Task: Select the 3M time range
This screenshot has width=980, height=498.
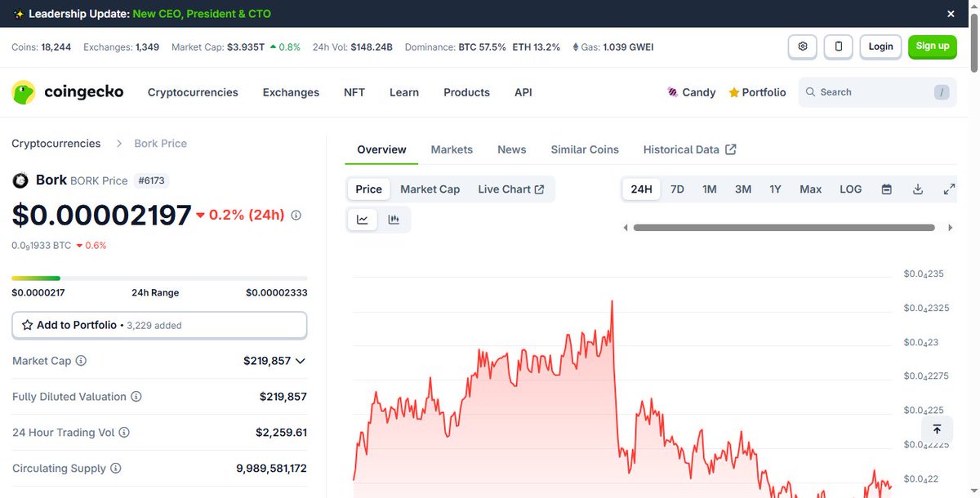Action: (x=743, y=189)
